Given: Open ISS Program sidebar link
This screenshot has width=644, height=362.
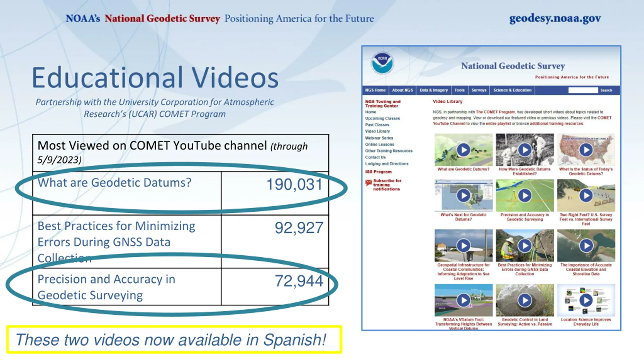Looking at the screenshot, I should point(378,172).
